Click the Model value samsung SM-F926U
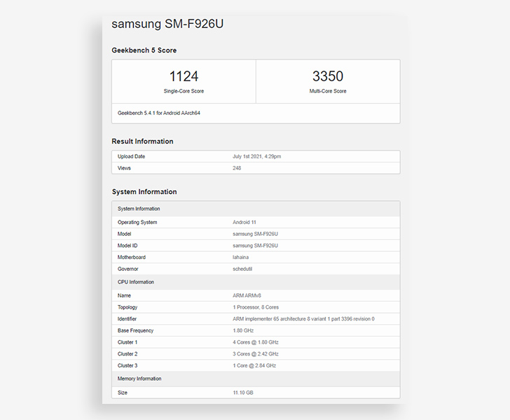510x420 pixels. click(255, 234)
